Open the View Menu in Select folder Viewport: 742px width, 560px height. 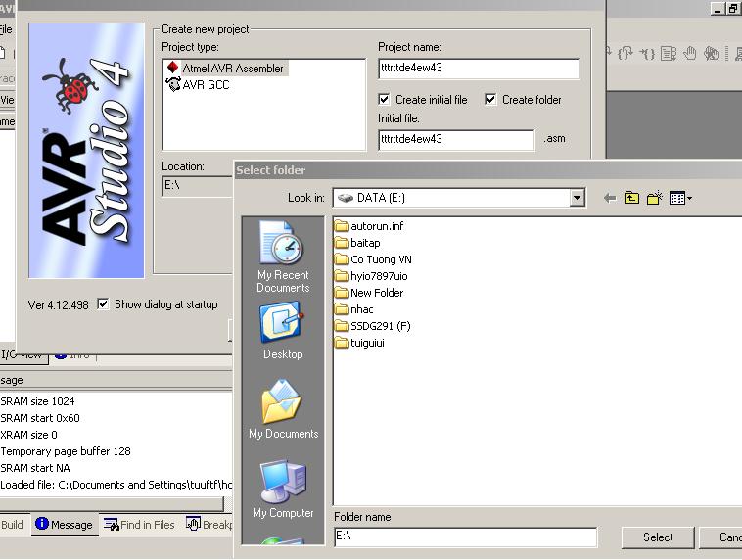(x=680, y=198)
